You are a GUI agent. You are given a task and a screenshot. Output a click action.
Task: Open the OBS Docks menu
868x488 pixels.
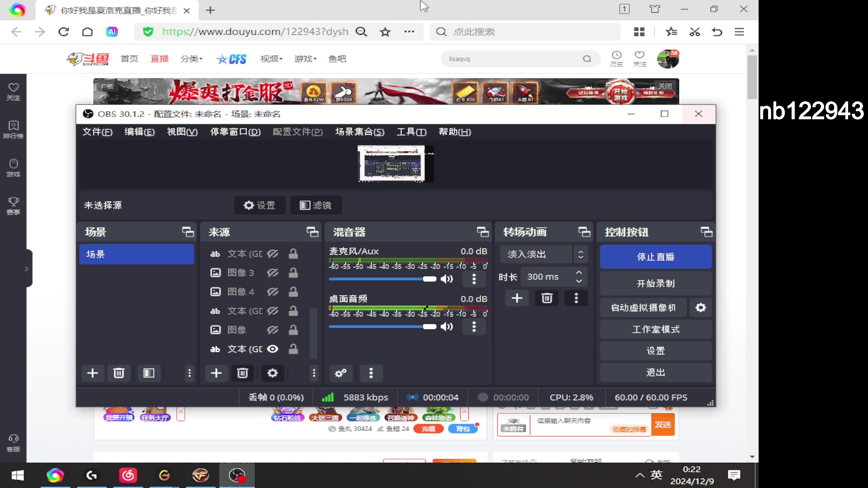click(236, 132)
